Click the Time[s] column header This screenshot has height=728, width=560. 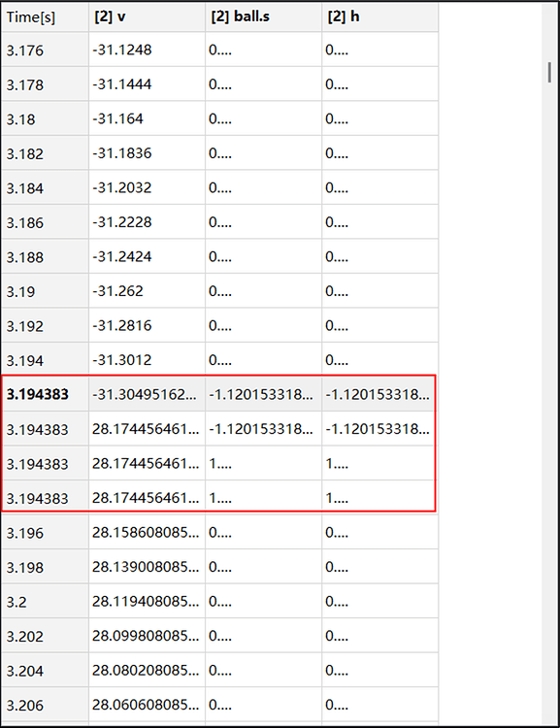pyautogui.click(x=45, y=17)
